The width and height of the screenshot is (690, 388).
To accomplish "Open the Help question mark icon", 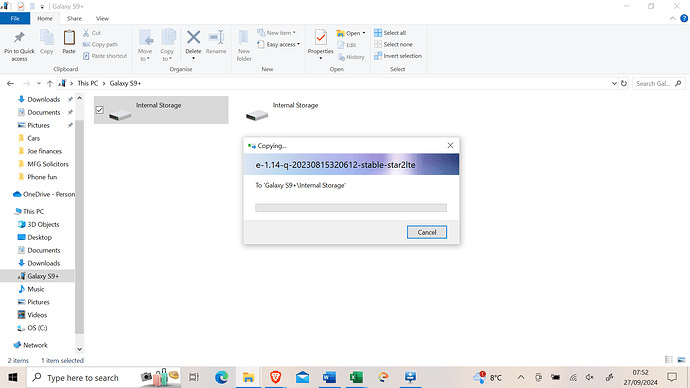I will click(x=684, y=18).
